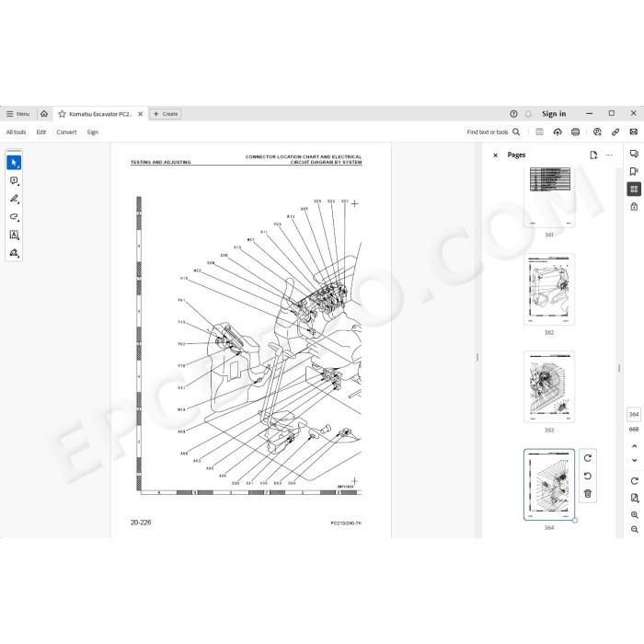Select page 362 thumbnail
The height and width of the screenshot is (644, 644).
[549, 289]
